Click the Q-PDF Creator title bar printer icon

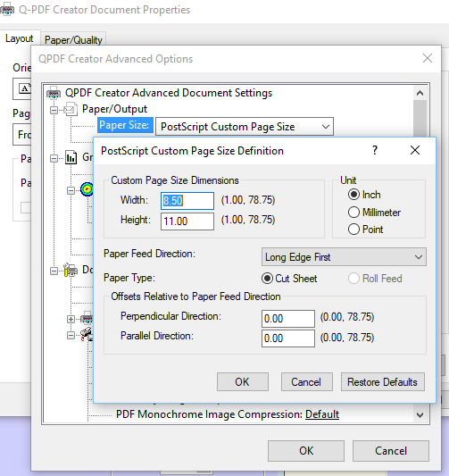[6, 9]
